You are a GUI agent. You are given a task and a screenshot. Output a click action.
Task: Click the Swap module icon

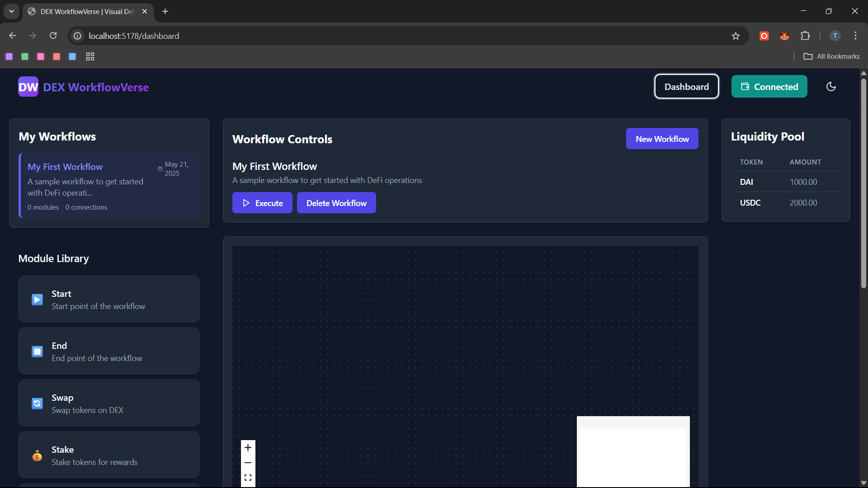point(37,404)
